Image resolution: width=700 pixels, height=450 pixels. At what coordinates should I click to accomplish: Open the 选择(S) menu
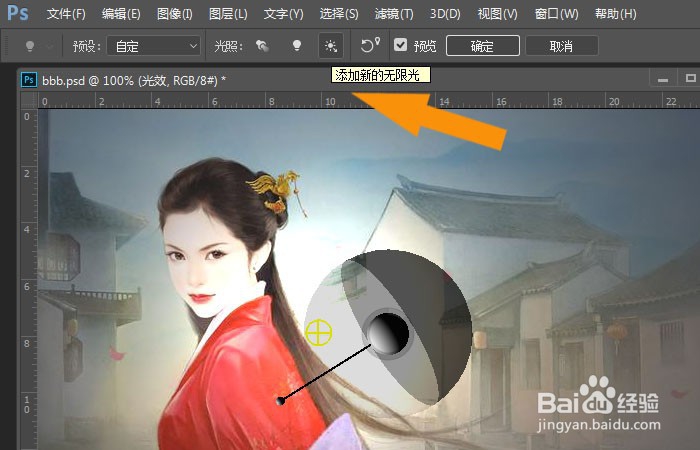[339, 14]
